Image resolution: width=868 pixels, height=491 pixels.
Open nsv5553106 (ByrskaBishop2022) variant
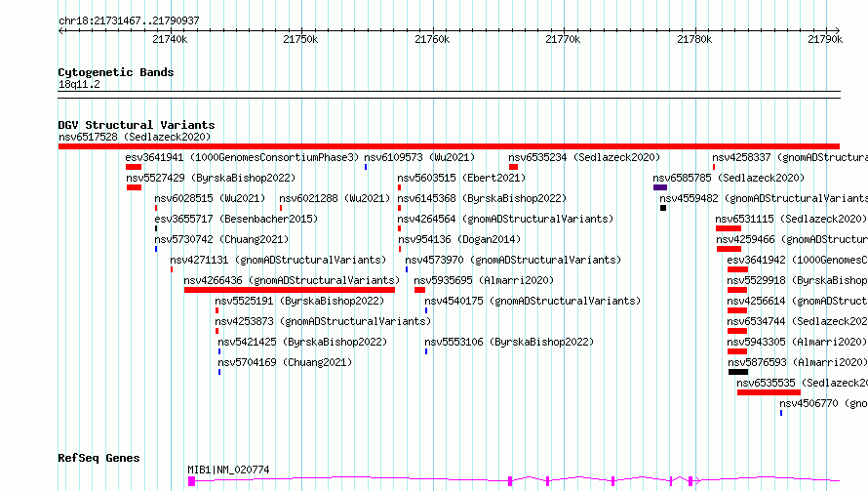(x=509, y=342)
